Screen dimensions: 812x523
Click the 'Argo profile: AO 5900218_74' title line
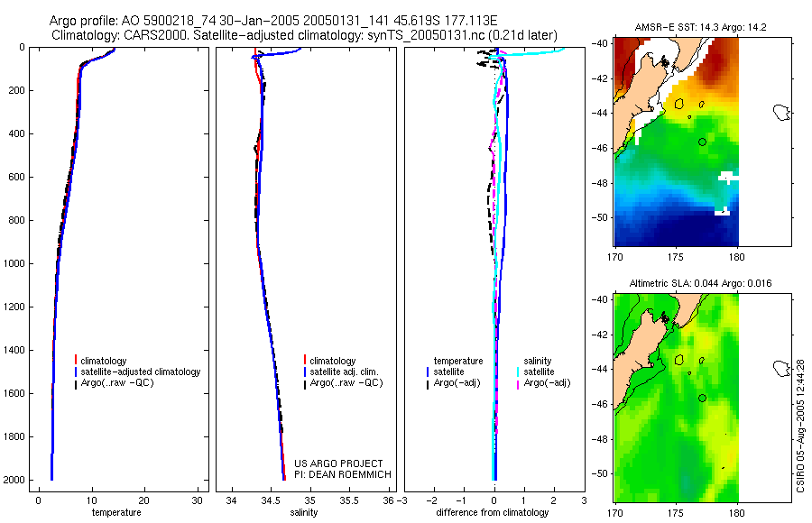pos(273,21)
